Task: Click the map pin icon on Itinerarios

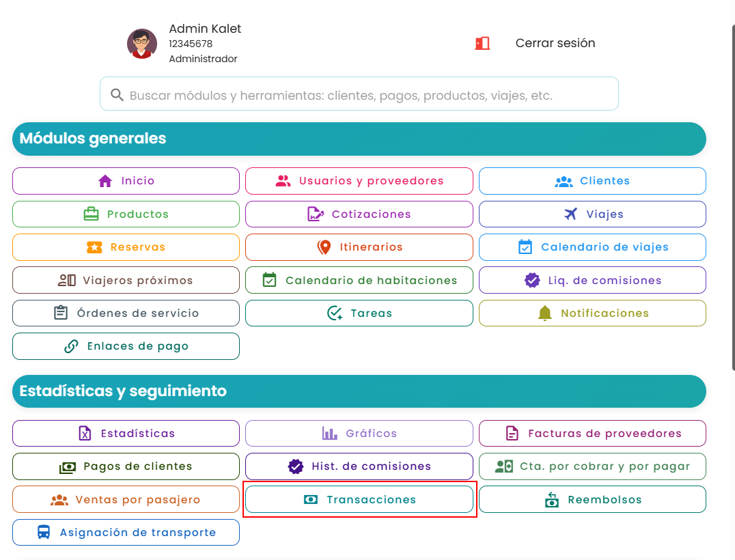Action: click(324, 247)
